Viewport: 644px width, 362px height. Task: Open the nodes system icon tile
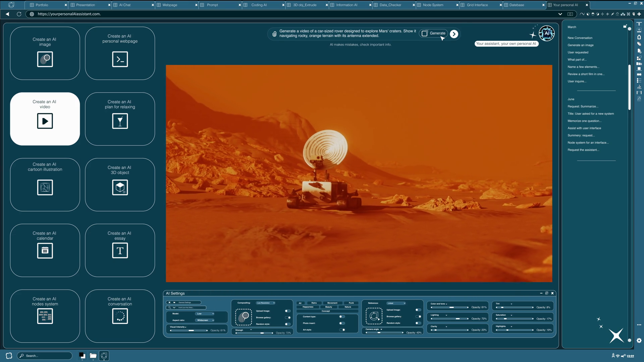click(45, 316)
